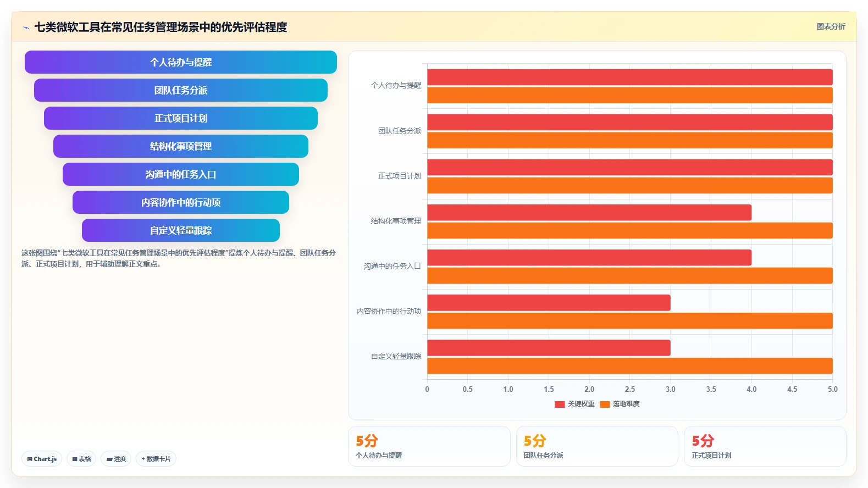Viewport: 868px width, 488px height.
Task: Click the 团队任务分派 chart axis label
Action: pyautogui.click(x=400, y=131)
